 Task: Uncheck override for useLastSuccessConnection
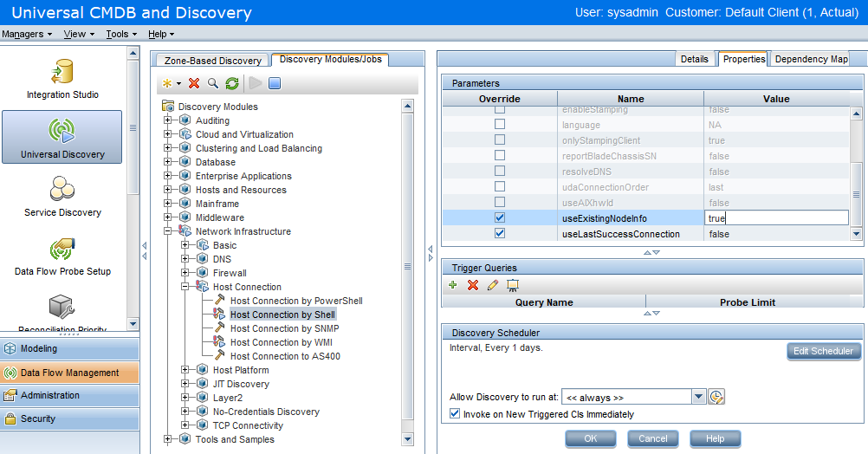click(x=500, y=234)
